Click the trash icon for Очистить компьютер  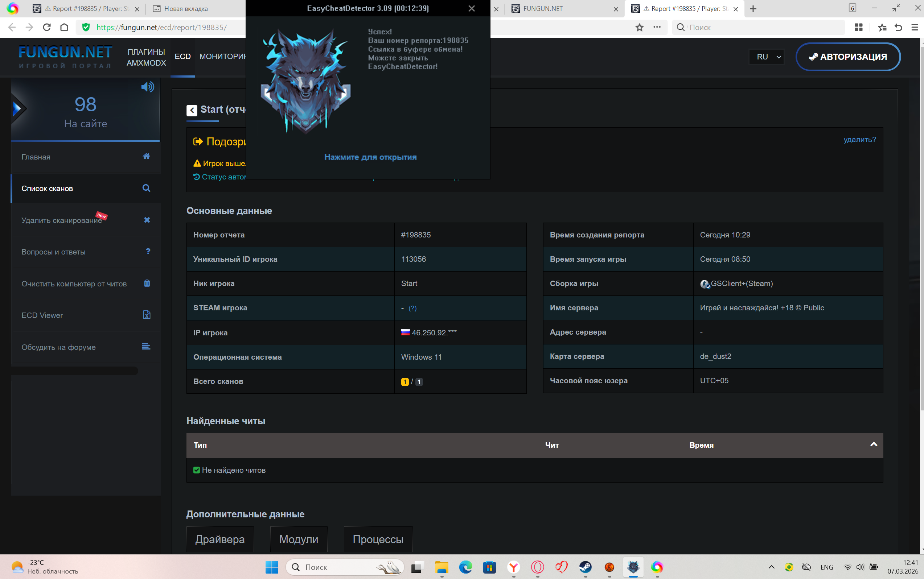(x=147, y=284)
